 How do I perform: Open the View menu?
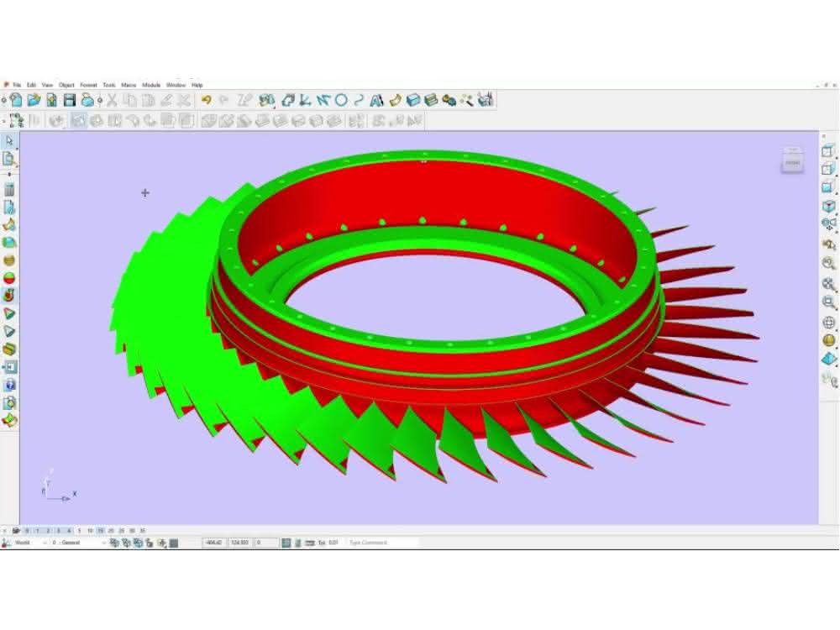click(47, 85)
